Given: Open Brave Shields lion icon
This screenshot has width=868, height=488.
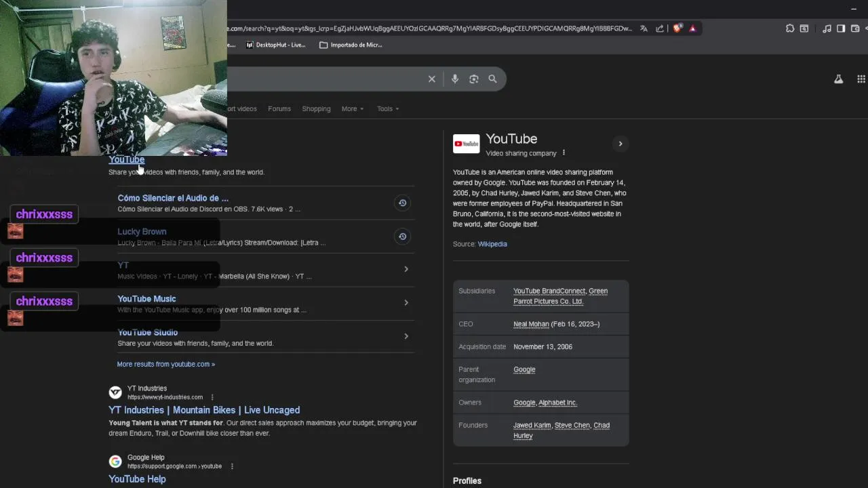Looking at the screenshot, I should click(x=677, y=28).
